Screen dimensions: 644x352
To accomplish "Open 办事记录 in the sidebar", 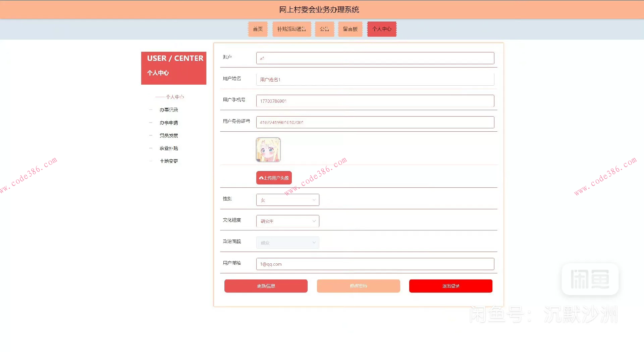I will (169, 109).
